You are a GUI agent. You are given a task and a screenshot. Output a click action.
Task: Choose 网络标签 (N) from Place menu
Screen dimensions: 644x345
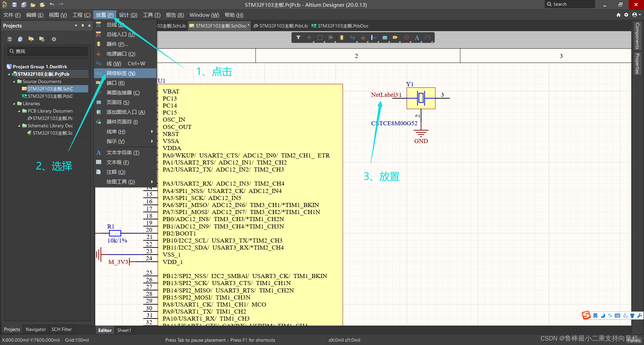[121, 73]
